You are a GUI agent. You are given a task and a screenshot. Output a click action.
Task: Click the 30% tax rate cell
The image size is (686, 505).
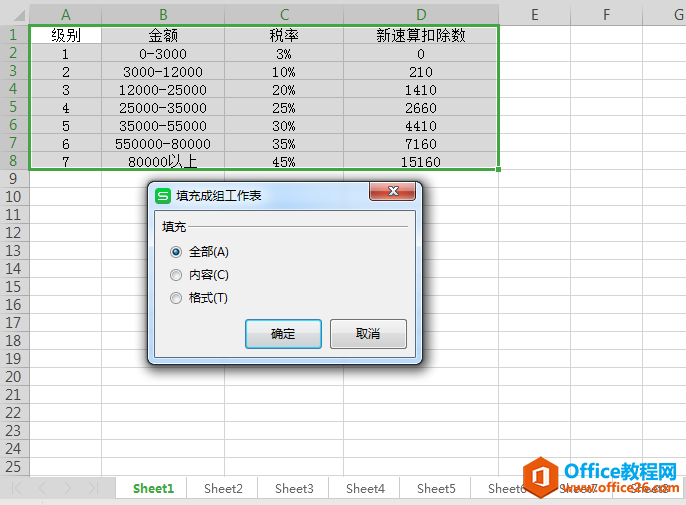click(284, 126)
